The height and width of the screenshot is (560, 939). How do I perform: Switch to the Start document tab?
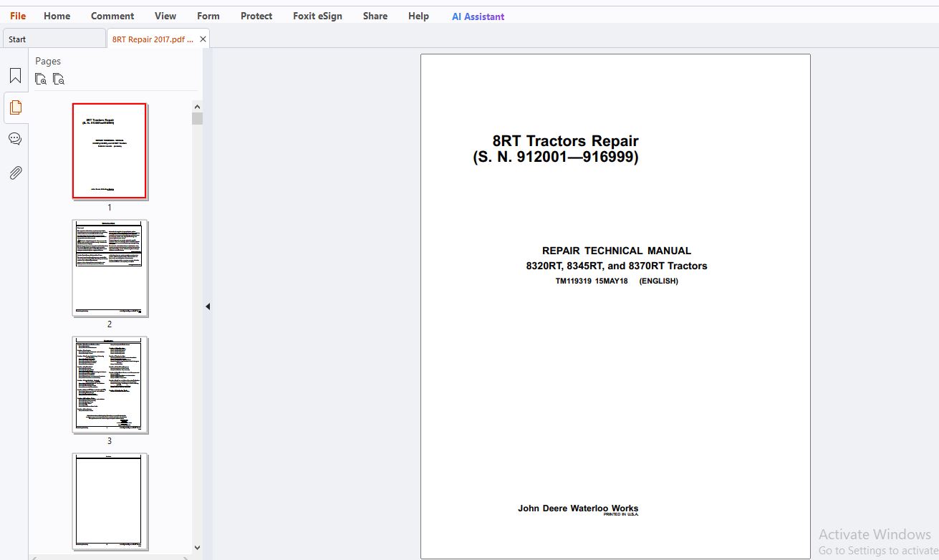[54, 39]
